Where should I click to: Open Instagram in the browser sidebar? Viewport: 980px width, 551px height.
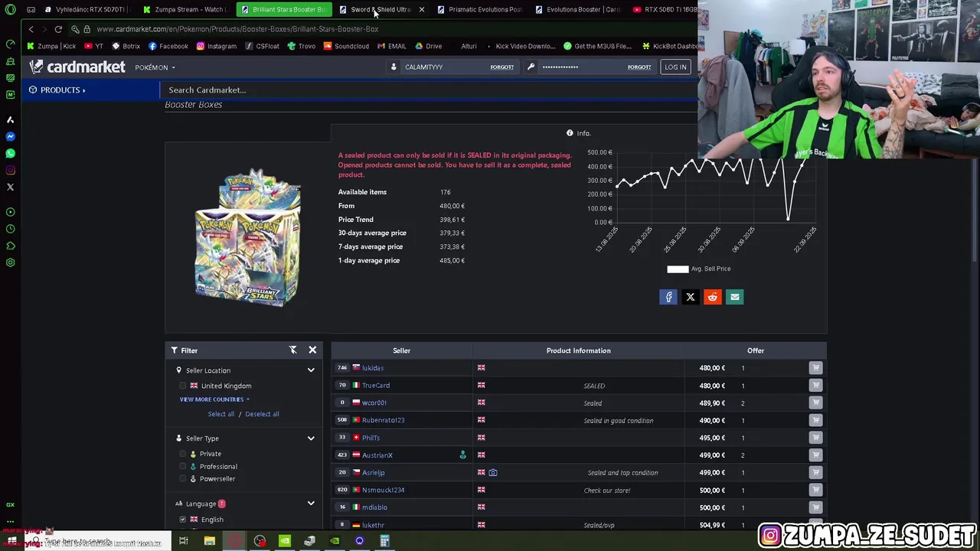(10, 170)
